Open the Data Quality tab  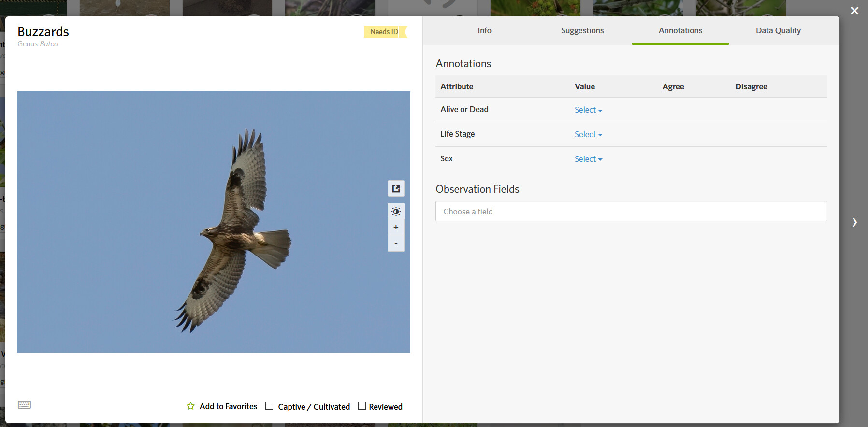pyautogui.click(x=778, y=30)
